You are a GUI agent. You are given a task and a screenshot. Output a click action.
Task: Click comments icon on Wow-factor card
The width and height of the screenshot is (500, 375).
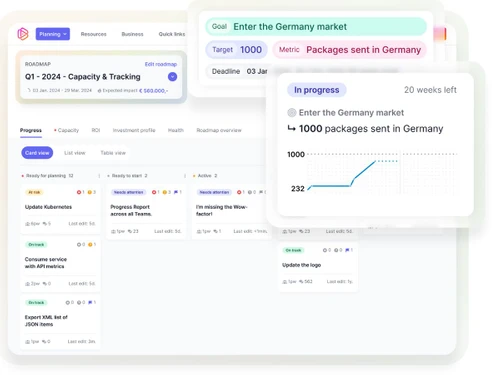point(215,231)
